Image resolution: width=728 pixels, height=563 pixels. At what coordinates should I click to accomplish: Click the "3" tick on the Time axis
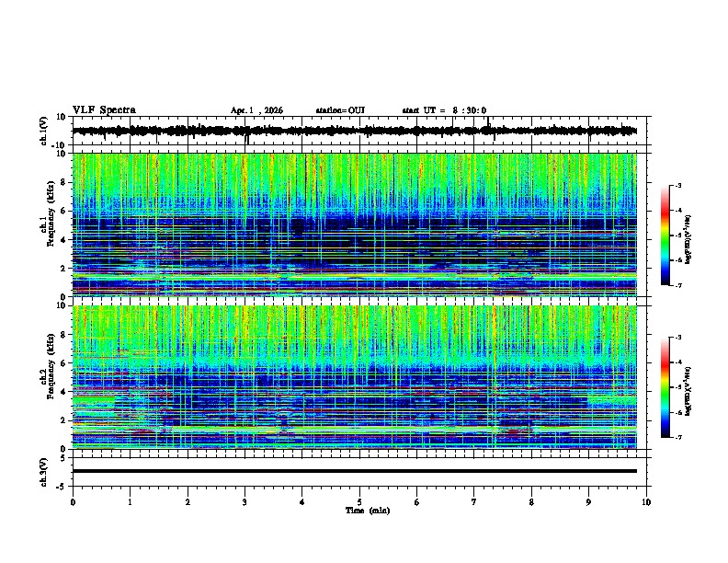pos(245,502)
